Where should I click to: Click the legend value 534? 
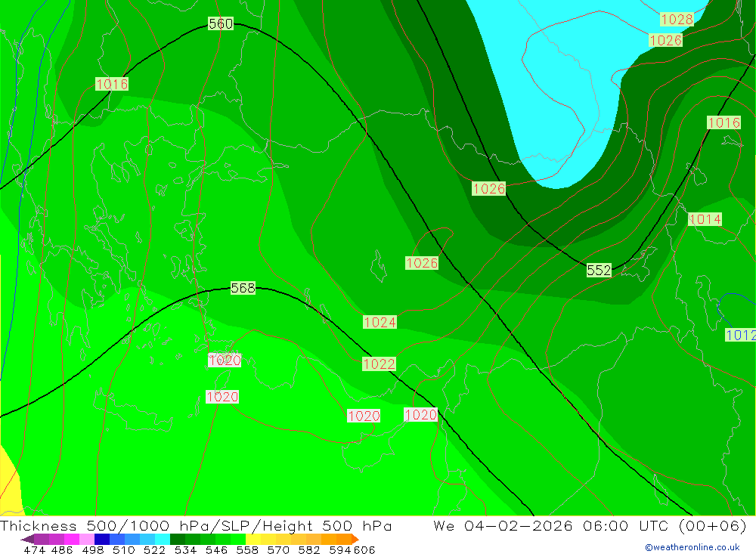186,549
